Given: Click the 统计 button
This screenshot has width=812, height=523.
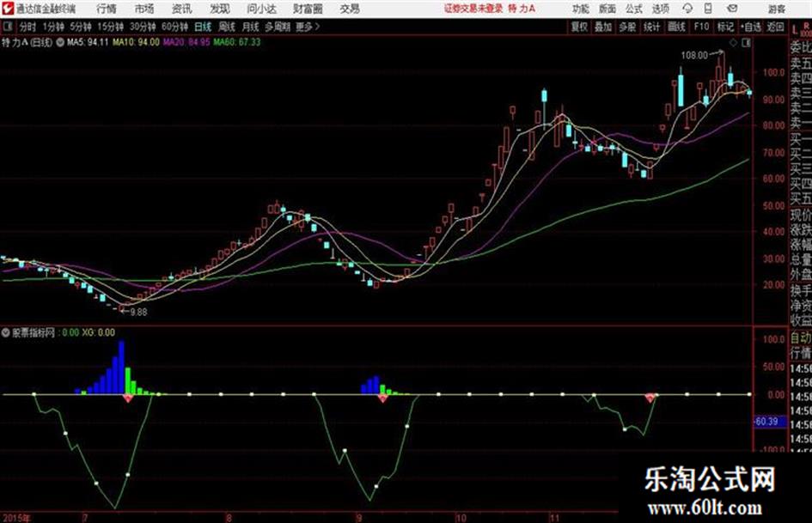Looking at the screenshot, I should 651,27.
